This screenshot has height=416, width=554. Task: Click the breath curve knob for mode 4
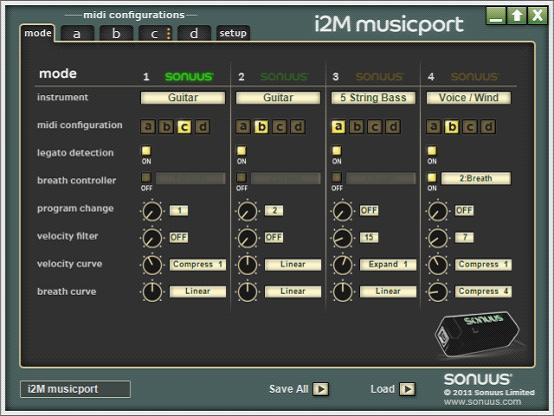tap(438, 292)
